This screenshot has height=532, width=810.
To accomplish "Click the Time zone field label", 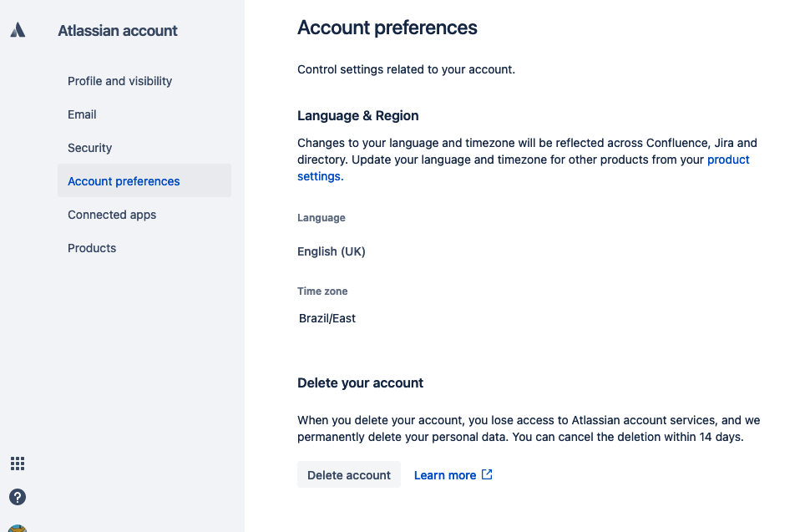I will [x=322, y=291].
